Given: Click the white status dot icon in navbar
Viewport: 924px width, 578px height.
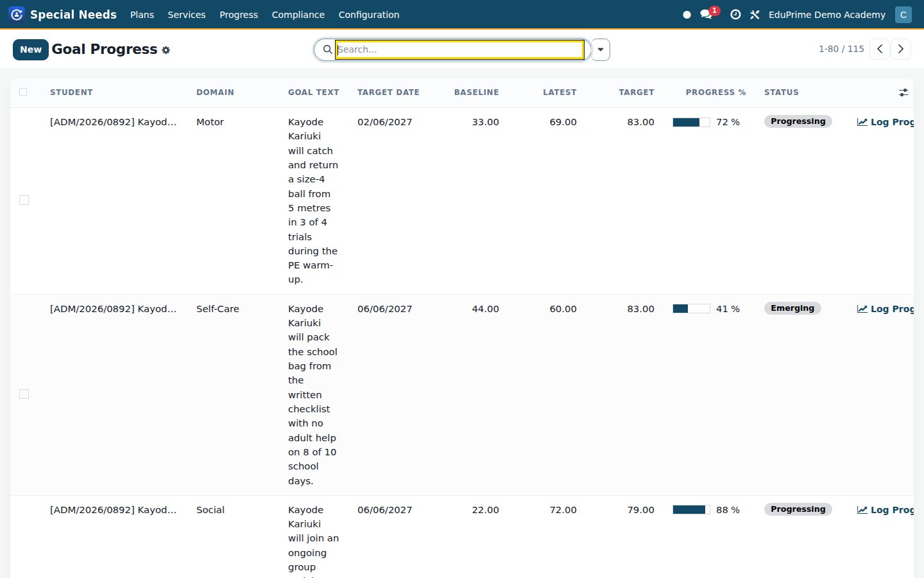Looking at the screenshot, I should [x=687, y=14].
